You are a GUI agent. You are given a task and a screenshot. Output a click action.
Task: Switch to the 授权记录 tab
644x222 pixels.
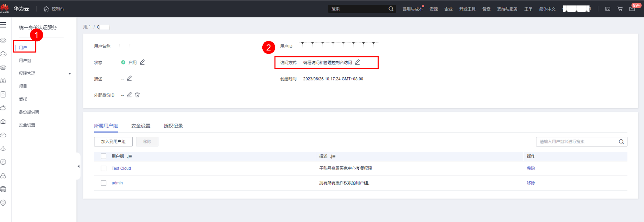[173, 126]
